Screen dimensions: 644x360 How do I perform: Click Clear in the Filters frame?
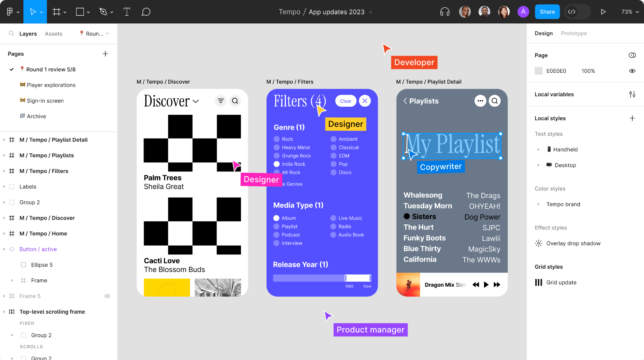(x=345, y=100)
